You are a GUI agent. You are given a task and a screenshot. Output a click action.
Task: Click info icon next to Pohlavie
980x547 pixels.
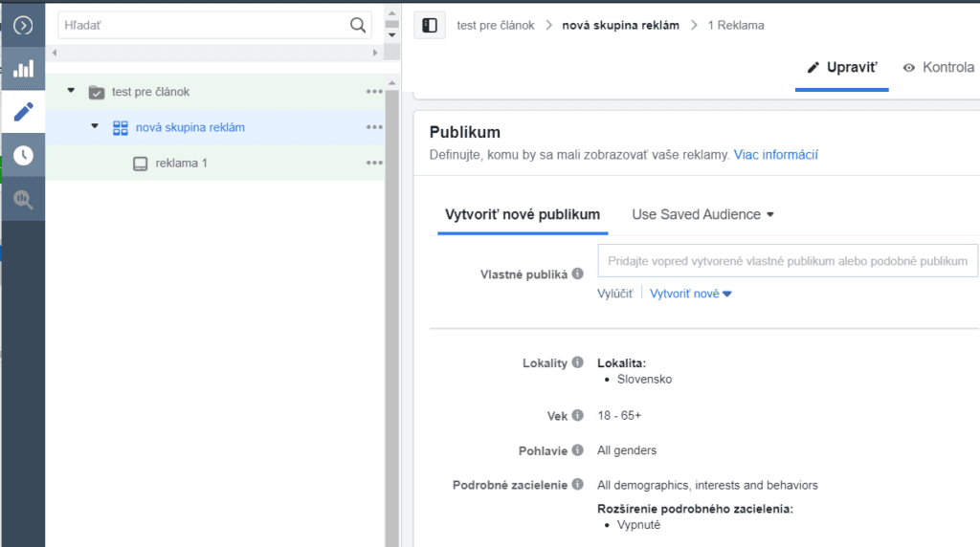577,450
